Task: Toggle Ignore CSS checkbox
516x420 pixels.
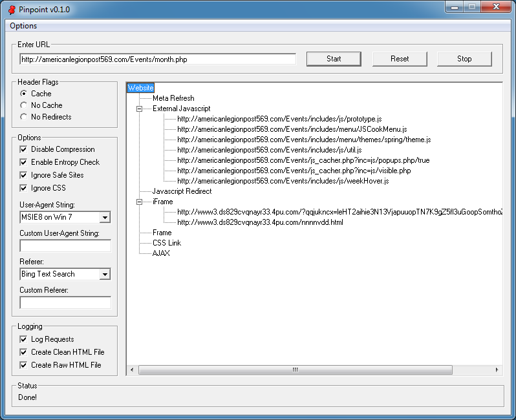Action: point(24,188)
